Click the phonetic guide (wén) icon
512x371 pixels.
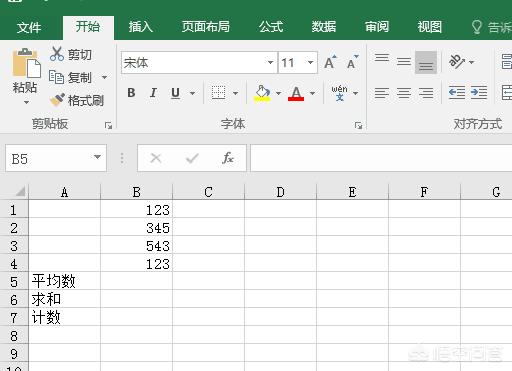339,93
